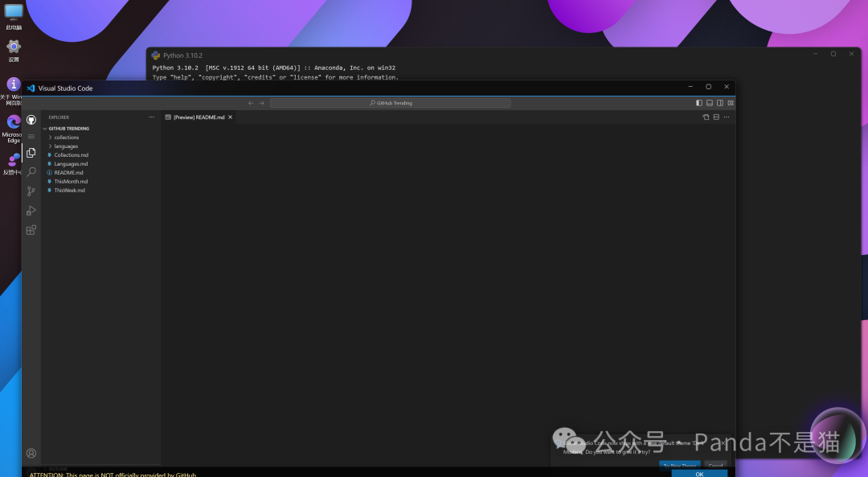Open the Run and Debug view
The image size is (868, 477).
(x=31, y=211)
